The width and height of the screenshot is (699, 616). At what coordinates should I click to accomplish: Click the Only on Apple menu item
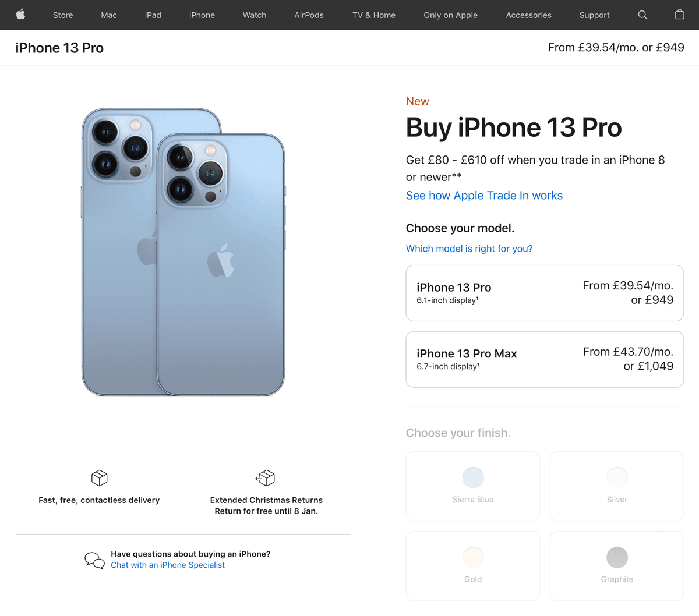coord(450,15)
